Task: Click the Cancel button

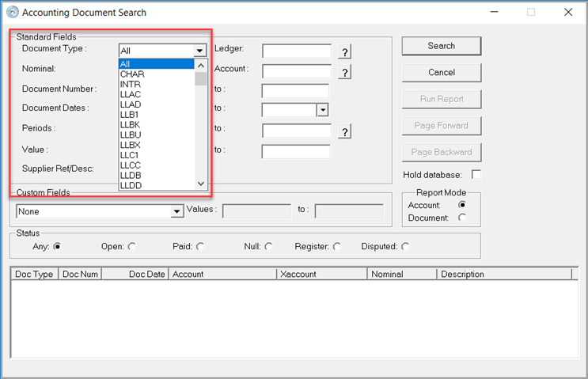Action: 441,73
